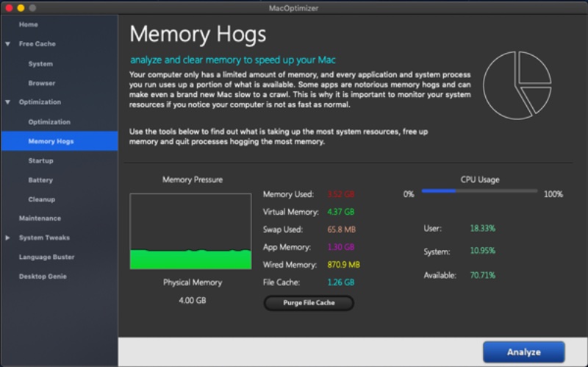The image size is (588, 367).
Task: Collapse the Optimization section arrow
Action: click(7, 102)
